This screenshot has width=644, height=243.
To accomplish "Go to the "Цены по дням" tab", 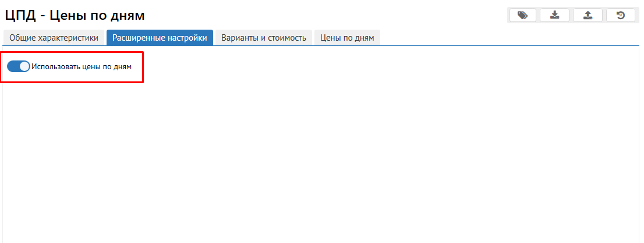I will coord(347,38).
